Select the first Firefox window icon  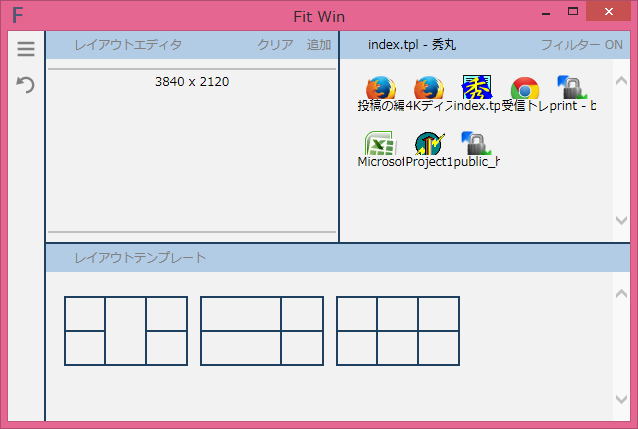click(380, 89)
